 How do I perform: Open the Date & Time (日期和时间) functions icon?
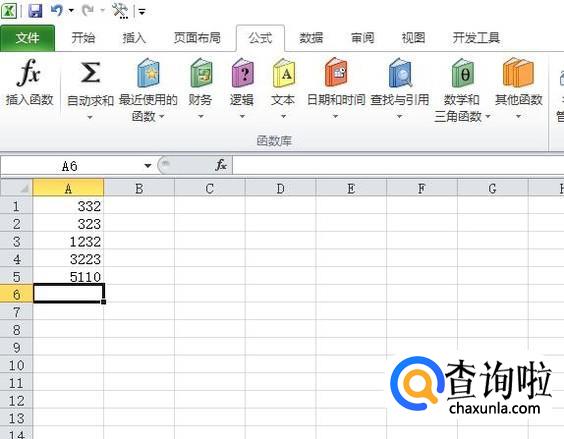[336, 73]
